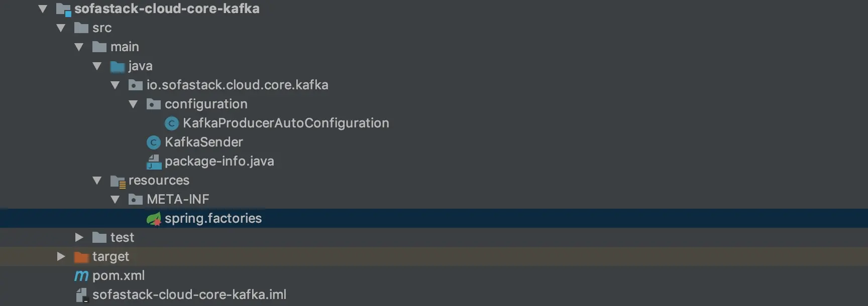Select sofastack-cloud-core-kafka.iml file
The image size is (868, 306).
(189, 294)
